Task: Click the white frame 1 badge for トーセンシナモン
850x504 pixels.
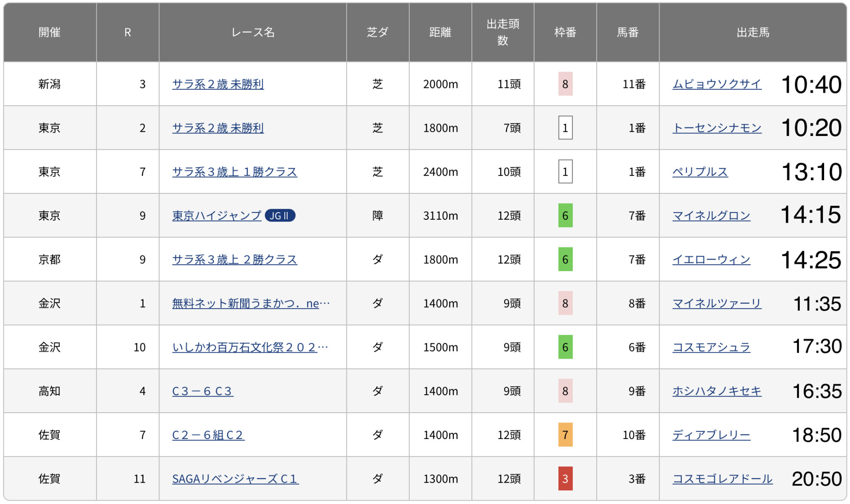Action: [565, 128]
